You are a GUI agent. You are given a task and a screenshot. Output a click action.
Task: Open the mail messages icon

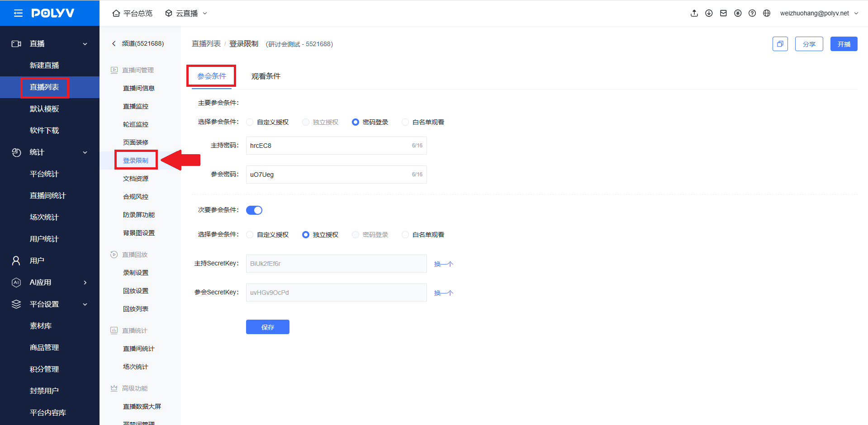[x=723, y=13]
